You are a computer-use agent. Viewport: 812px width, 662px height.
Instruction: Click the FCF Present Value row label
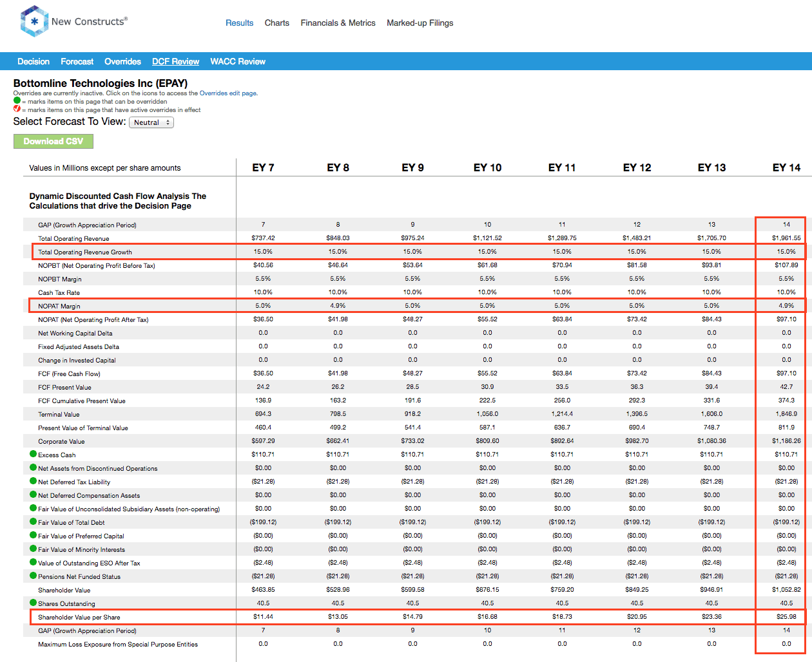pos(64,387)
